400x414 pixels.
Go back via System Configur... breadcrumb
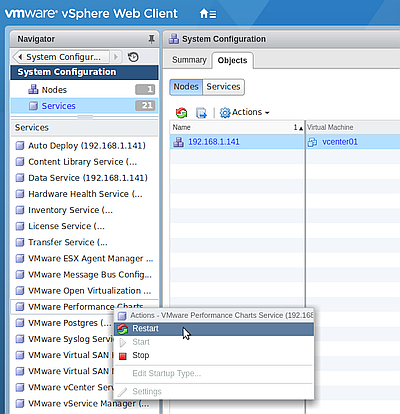pos(61,57)
